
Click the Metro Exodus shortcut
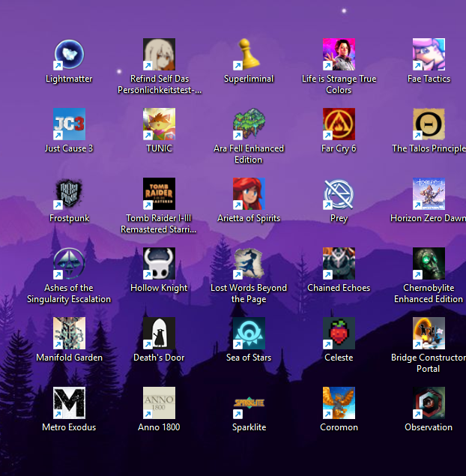[69, 403]
